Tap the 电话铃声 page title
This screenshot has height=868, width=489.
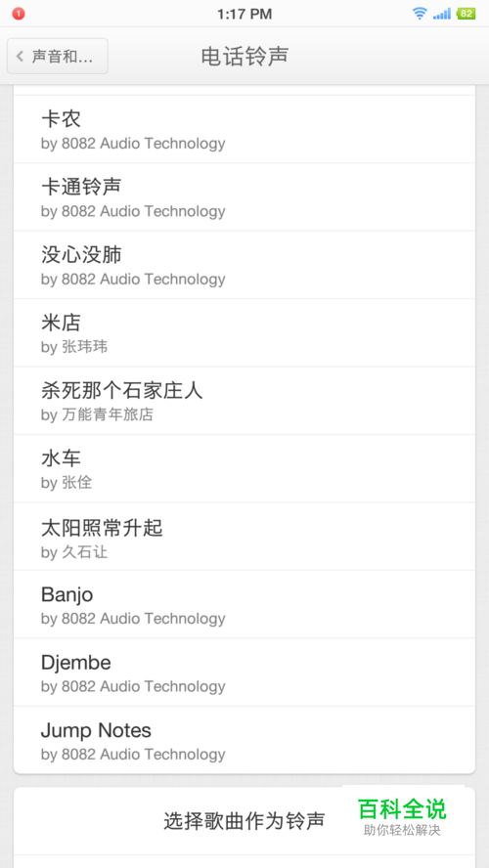[x=244, y=56]
